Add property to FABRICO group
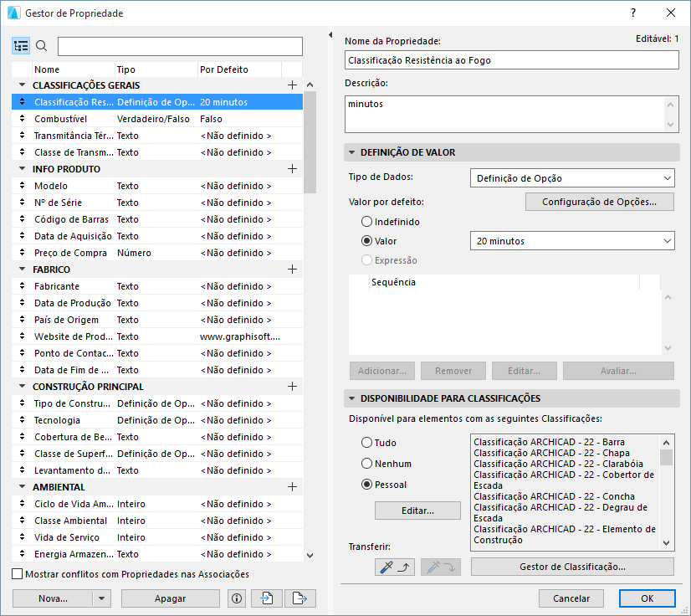Image resolution: width=691 pixels, height=616 pixels. click(292, 269)
